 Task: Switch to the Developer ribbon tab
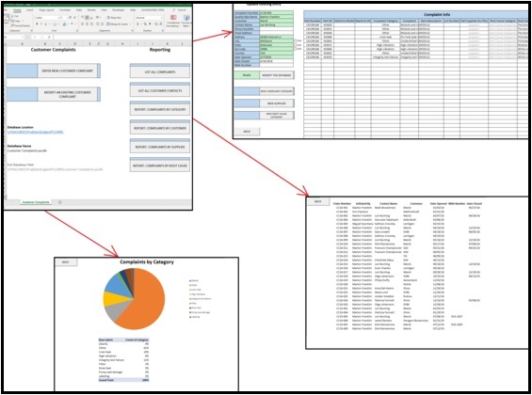click(x=119, y=10)
